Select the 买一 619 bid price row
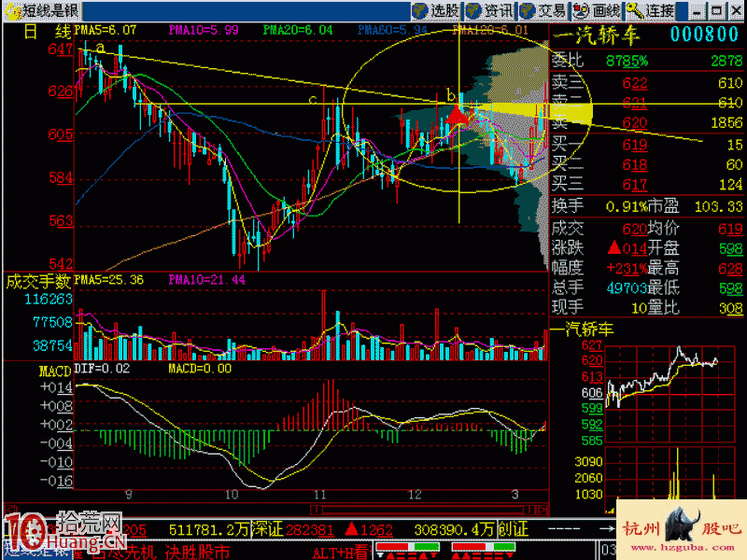Screen dimensions: 747x560 (646, 145)
